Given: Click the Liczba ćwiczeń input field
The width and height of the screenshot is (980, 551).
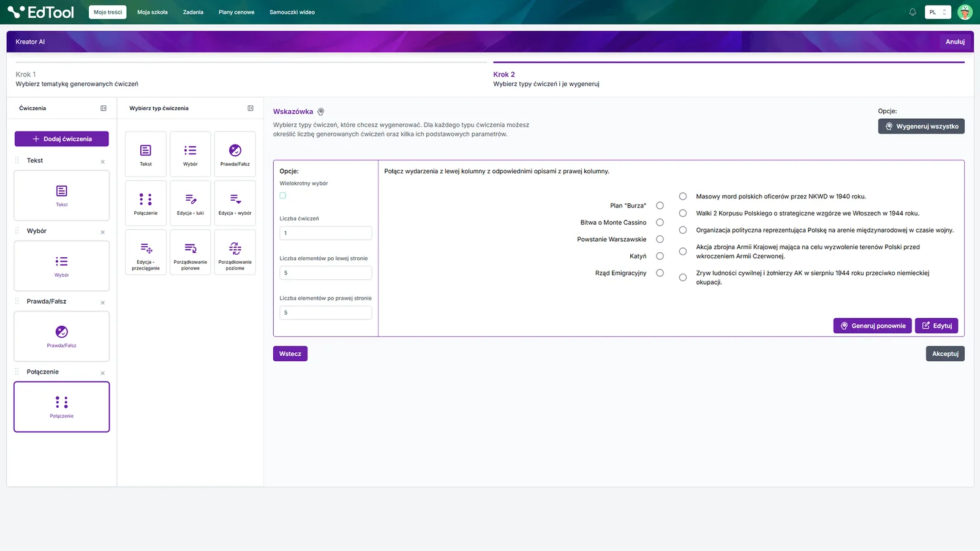Looking at the screenshot, I should 326,233.
